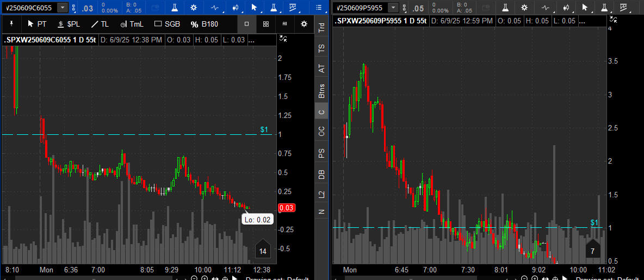The height and width of the screenshot is (280, 644).
Task: Select the PT pointer drawing tool
Action: (36, 24)
